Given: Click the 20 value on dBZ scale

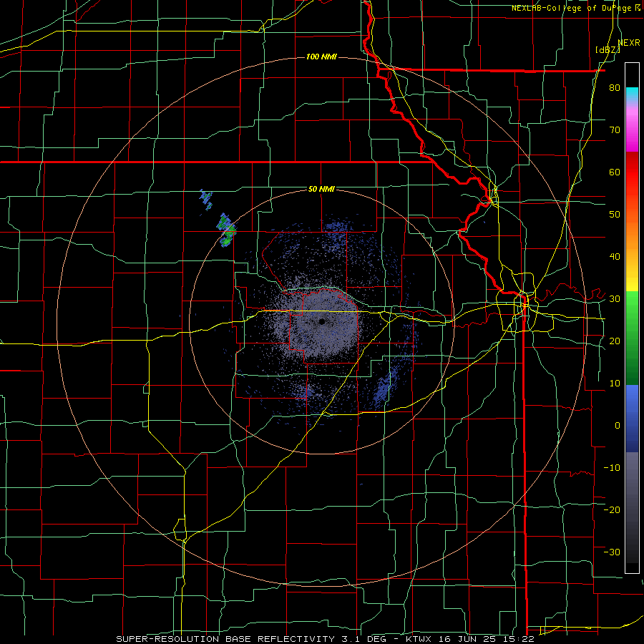Looking at the screenshot, I should pos(615,341).
